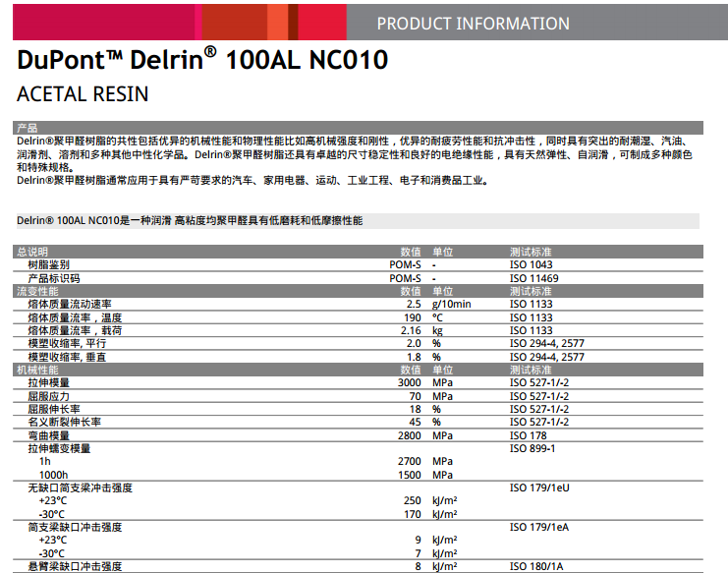Click the value 190 for melt temperature
This screenshot has width=728, height=573.
pyautogui.click(x=413, y=317)
